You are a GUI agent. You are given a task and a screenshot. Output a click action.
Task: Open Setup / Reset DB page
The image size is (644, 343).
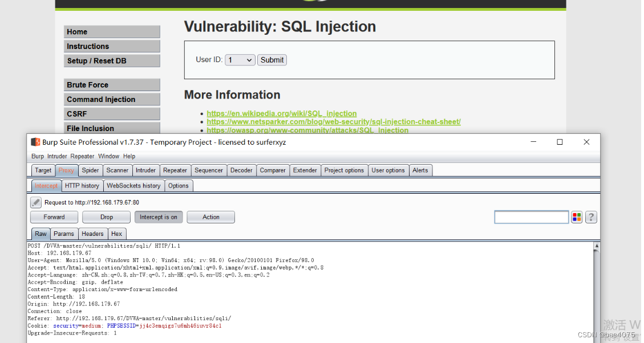(112, 61)
